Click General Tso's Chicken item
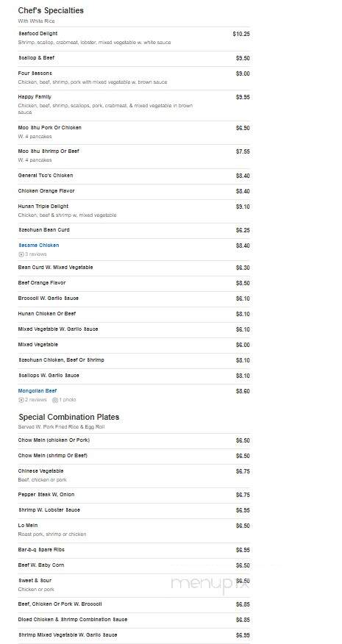The width and height of the screenshot is (342, 644). point(46,176)
